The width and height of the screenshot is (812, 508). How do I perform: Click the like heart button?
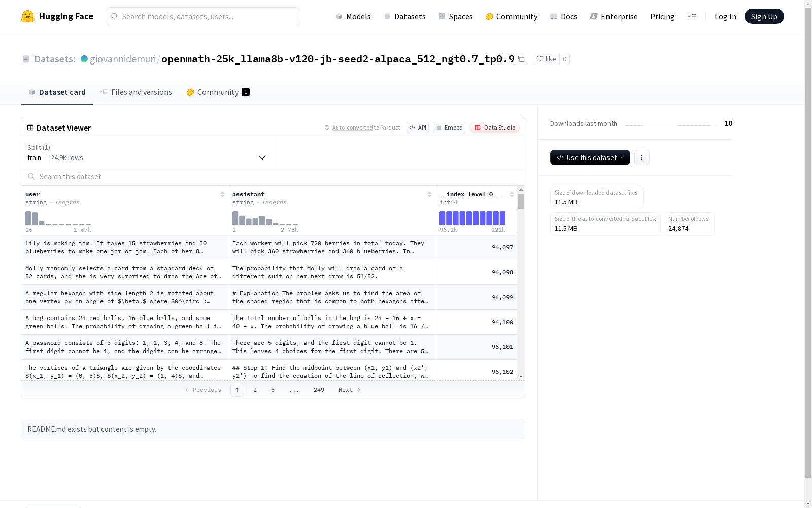(x=546, y=59)
